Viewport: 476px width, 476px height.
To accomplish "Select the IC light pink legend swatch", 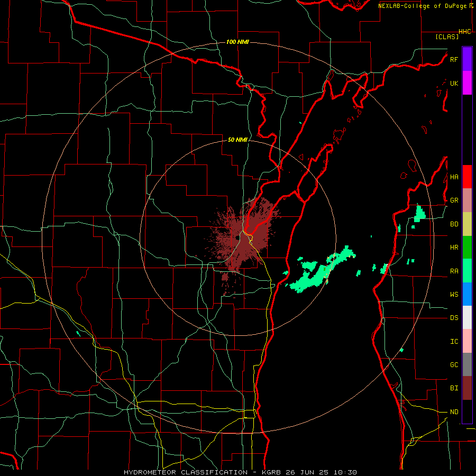I will 467,341.
